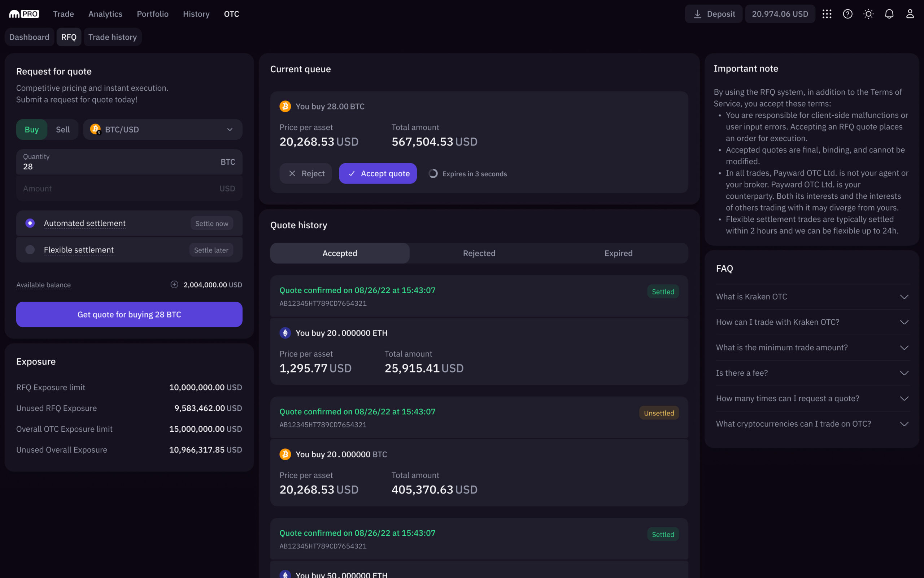Click the 25,915.41 USD total amount
The height and width of the screenshot is (578, 924).
coord(424,368)
